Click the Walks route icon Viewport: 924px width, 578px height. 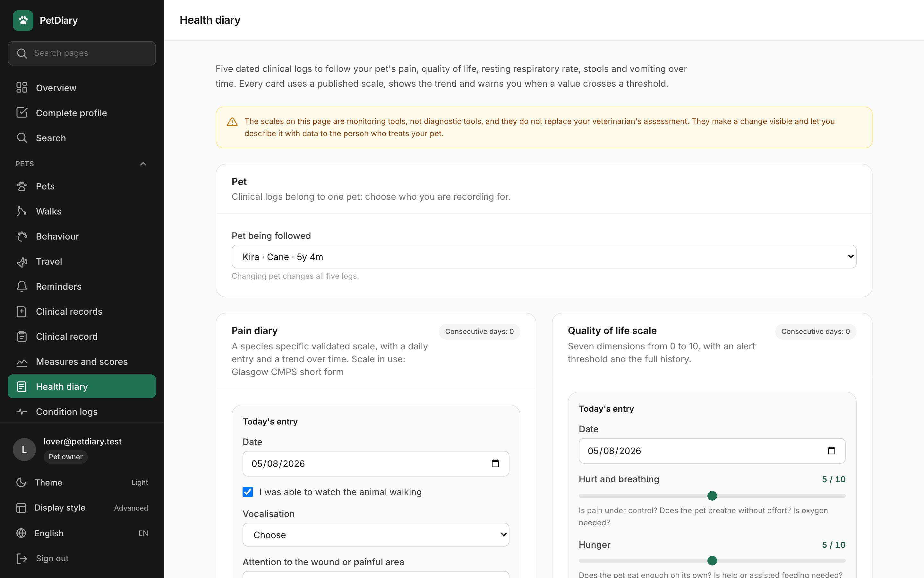pyautogui.click(x=22, y=211)
